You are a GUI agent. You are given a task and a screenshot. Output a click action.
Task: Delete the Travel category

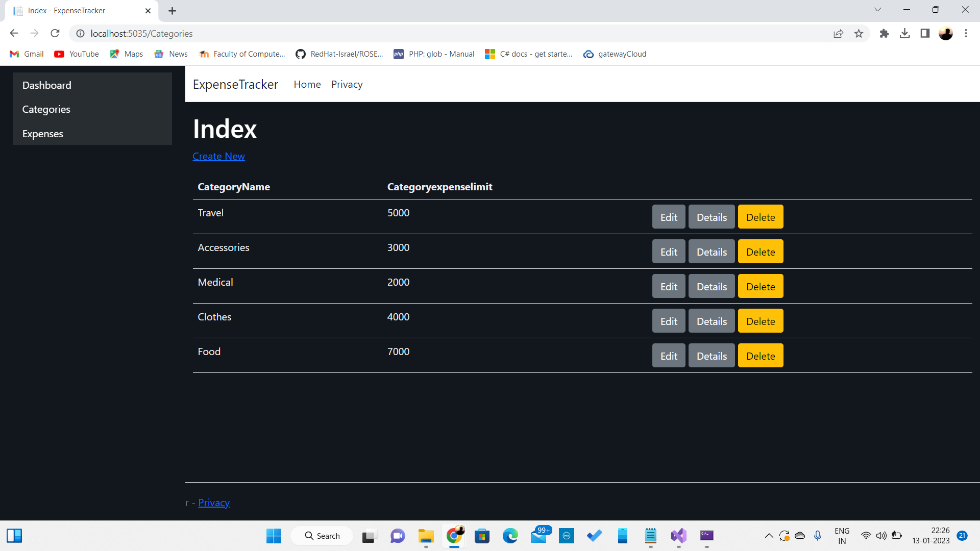pos(761,217)
